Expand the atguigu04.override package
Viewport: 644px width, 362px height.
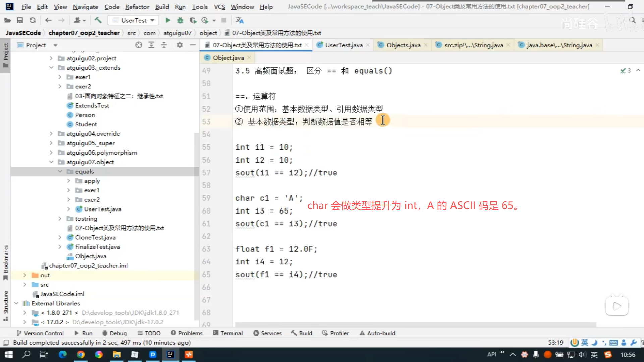(x=51, y=134)
